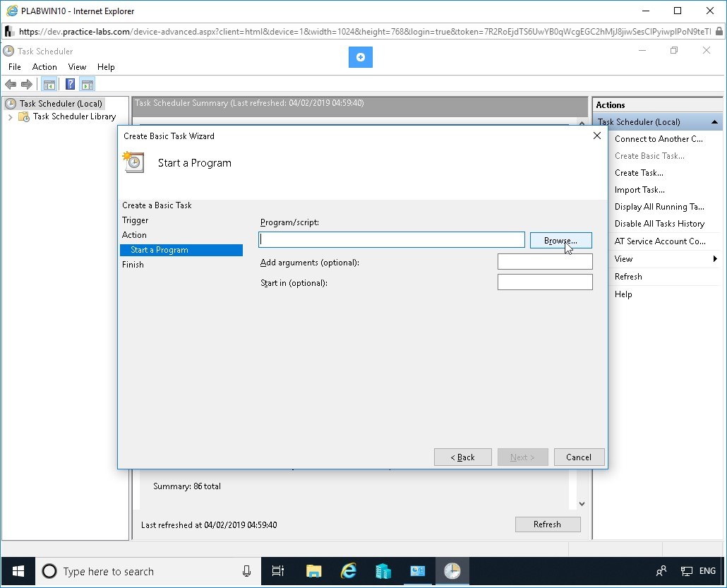Click the disabled Next > button
This screenshot has height=588, width=727.
point(522,457)
